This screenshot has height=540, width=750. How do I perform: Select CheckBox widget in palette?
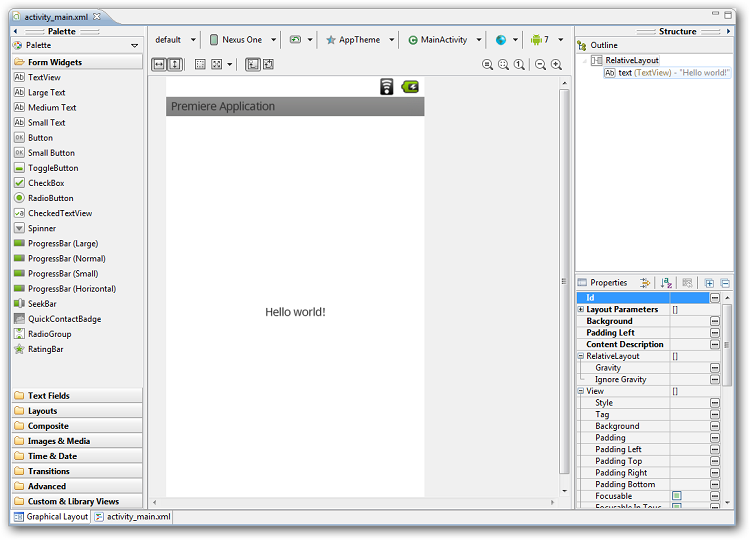(x=45, y=183)
